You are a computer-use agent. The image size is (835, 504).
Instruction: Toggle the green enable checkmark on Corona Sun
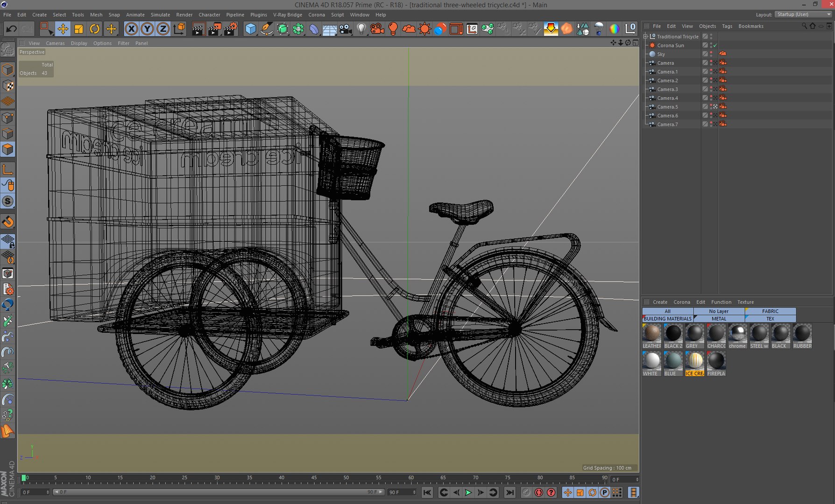(x=715, y=45)
